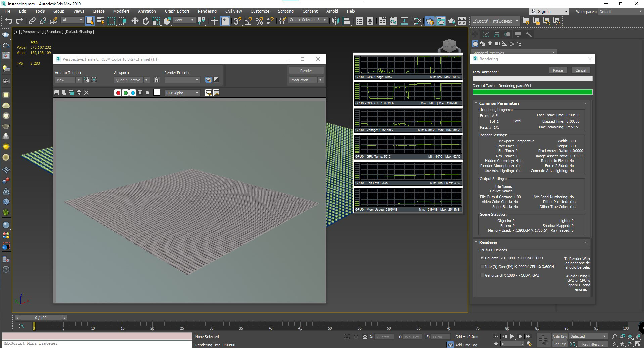Open the RGB Alpha channel dropdown

pos(182,93)
